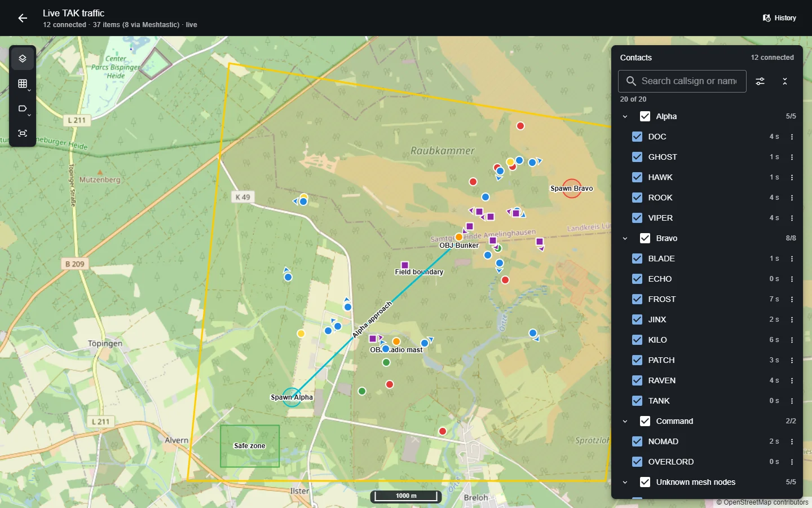Click the Spawn Alpha map marker
This screenshot has width=812, height=508.
click(292, 397)
